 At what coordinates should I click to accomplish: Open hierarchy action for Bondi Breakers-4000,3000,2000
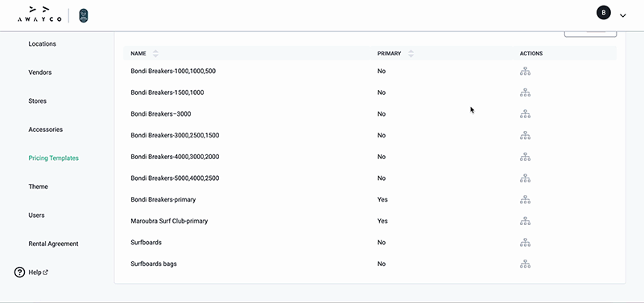pyautogui.click(x=525, y=157)
